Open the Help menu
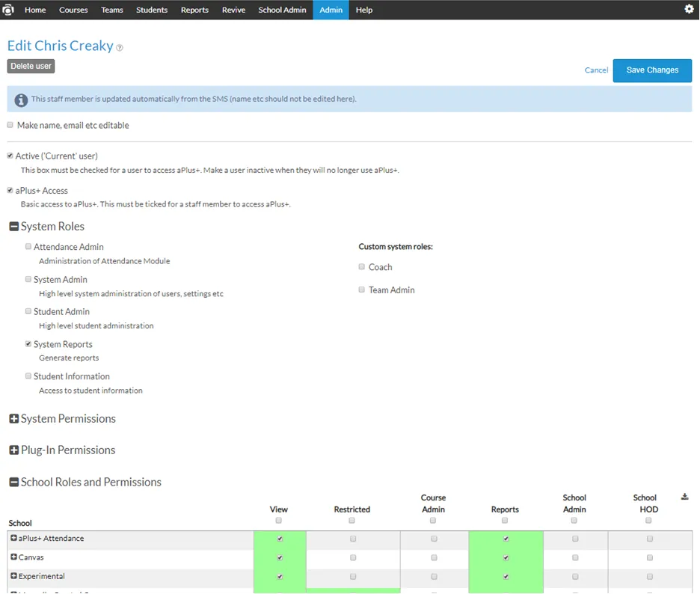700x594 pixels. 364,10
